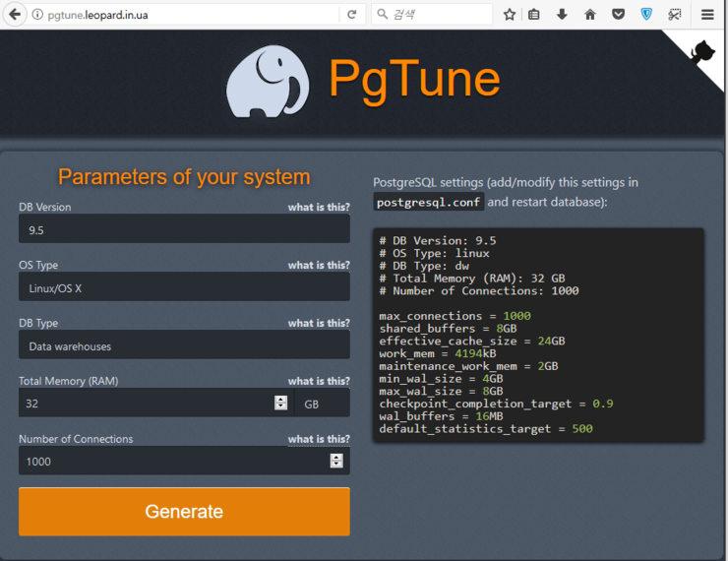Click 'what is this?' for Total Memory
728x561 pixels.
[319, 381]
